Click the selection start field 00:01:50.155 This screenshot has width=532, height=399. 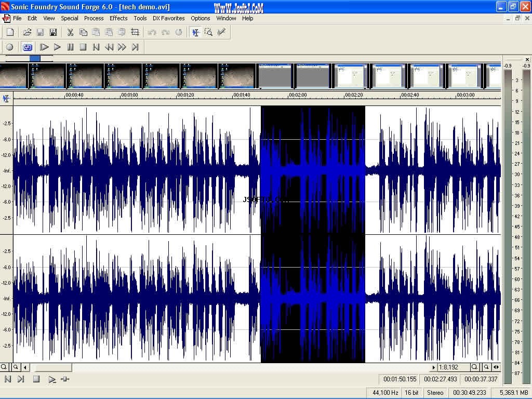[x=400, y=379]
